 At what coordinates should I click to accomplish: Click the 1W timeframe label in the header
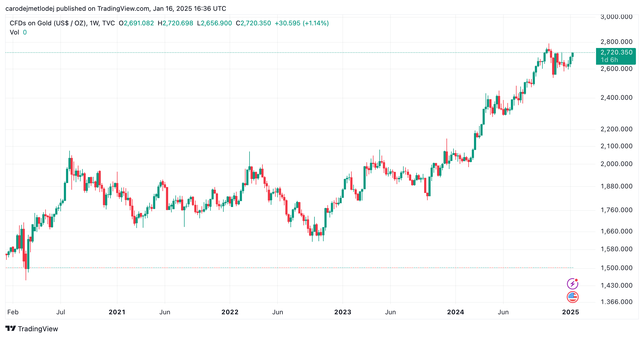coord(94,23)
